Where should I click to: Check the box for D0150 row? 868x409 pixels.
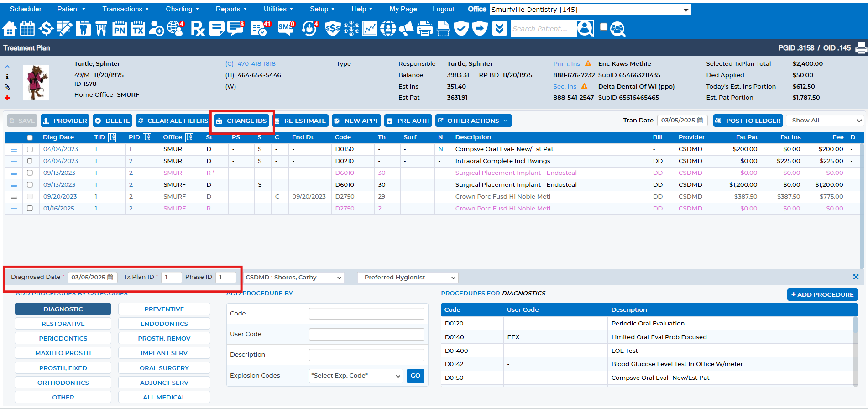pos(30,149)
